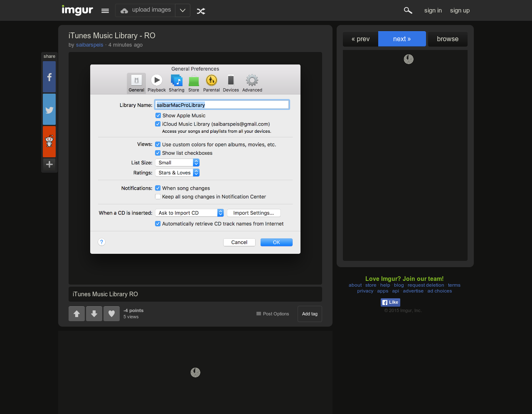
Task: Click the Library Name text field
Action: click(x=222, y=105)
